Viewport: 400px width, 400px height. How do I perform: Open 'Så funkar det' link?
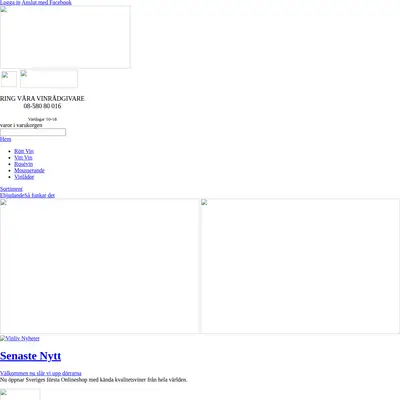[40, 195]
